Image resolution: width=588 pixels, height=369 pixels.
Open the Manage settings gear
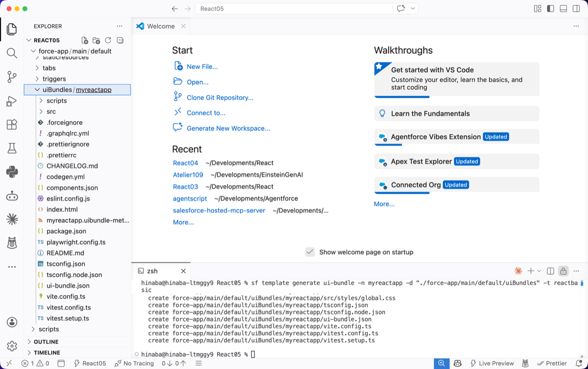[12, 346]
